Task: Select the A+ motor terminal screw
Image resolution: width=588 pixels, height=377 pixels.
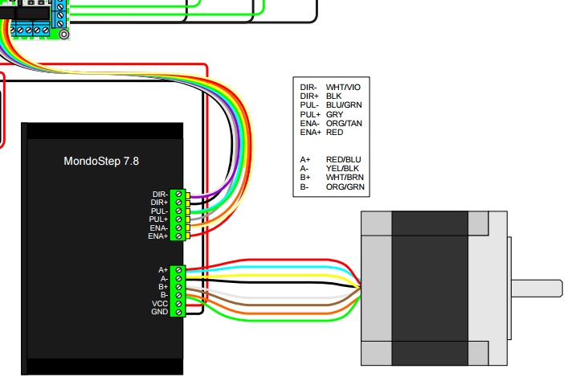Action: (x=178, y=270)
